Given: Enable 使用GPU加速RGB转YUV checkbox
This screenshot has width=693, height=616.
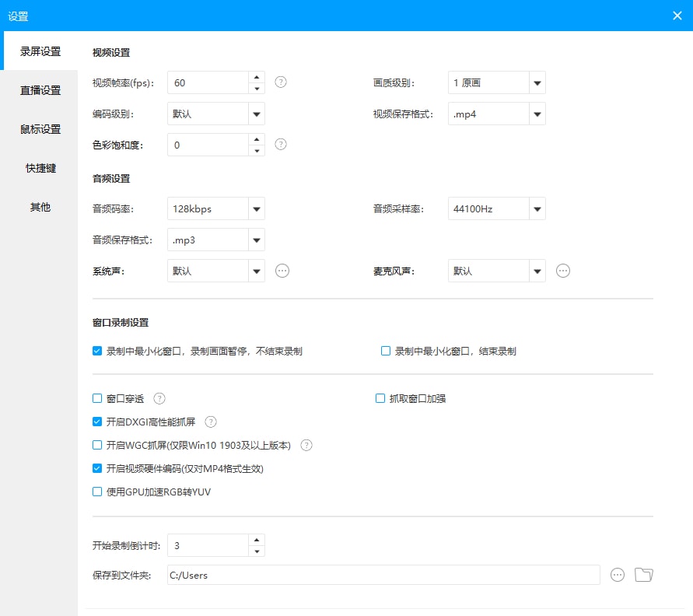Looking at the screenshot, I should coord(97,492).
